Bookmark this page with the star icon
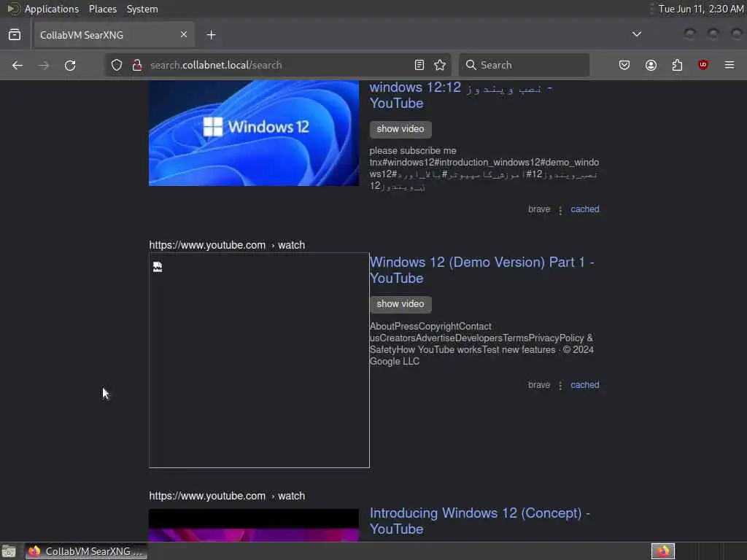This screenshot has height=560, width=747. [x=440, y=65]
